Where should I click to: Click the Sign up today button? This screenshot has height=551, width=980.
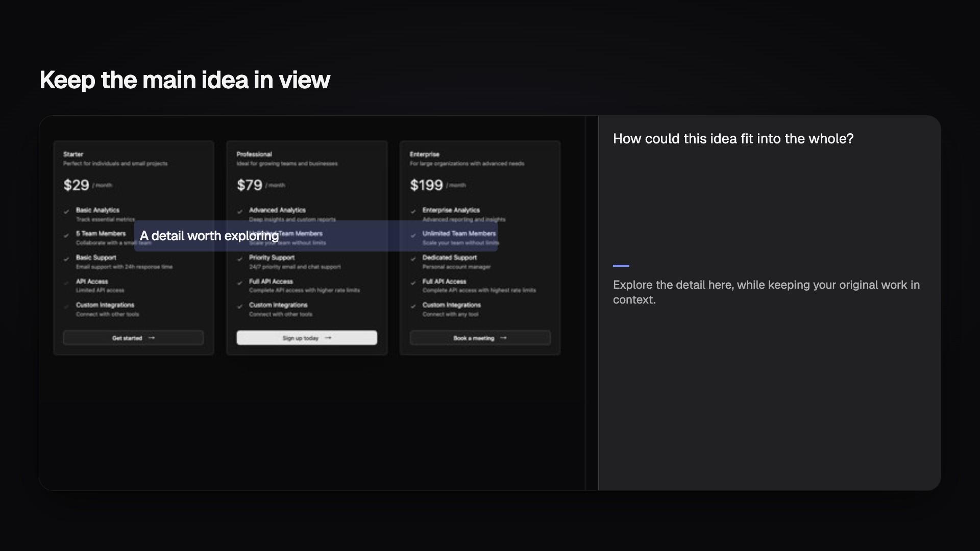(307, 338)
